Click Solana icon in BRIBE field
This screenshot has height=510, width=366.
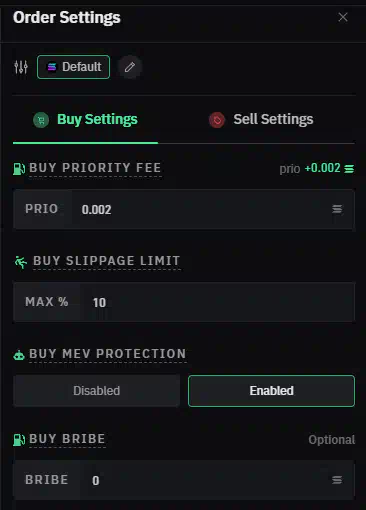pyautogui.click(x=337, y=480)
